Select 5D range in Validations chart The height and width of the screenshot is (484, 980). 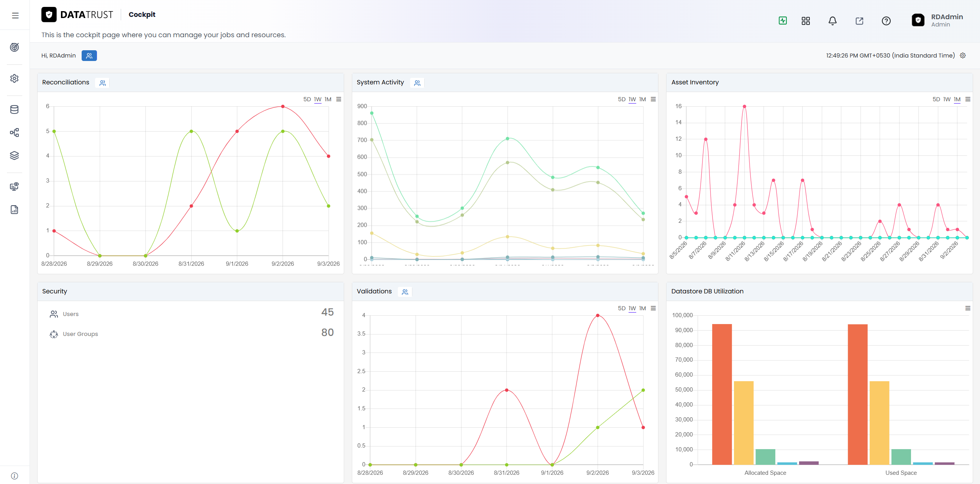pos(622,308)
